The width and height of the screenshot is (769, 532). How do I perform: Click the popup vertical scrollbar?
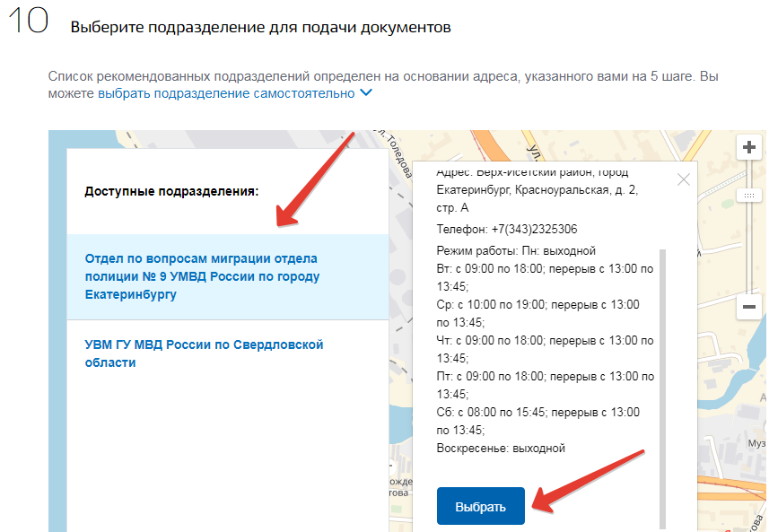(x=662, y=388)
